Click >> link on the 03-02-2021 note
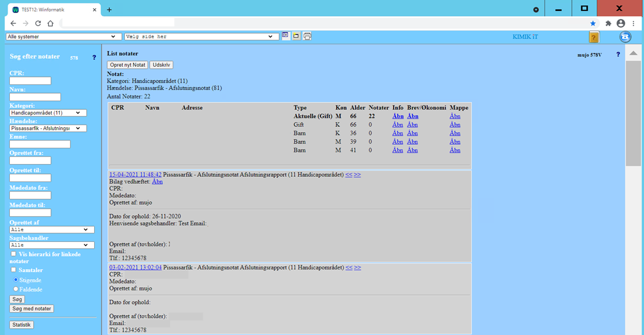Image resolution: width=644 pixels, height=335 pixels. click(x=357, y=268)
